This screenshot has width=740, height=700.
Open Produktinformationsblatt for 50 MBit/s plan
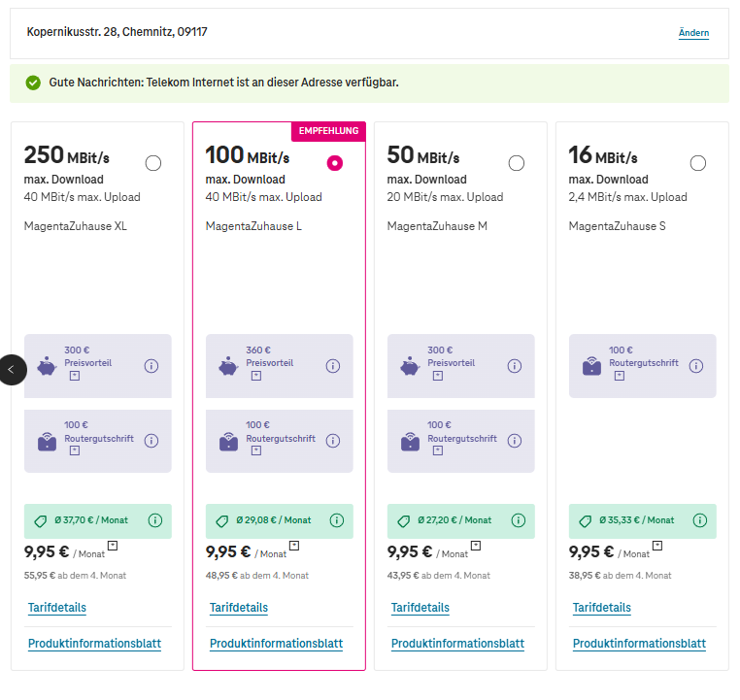(x=457, y=644)
